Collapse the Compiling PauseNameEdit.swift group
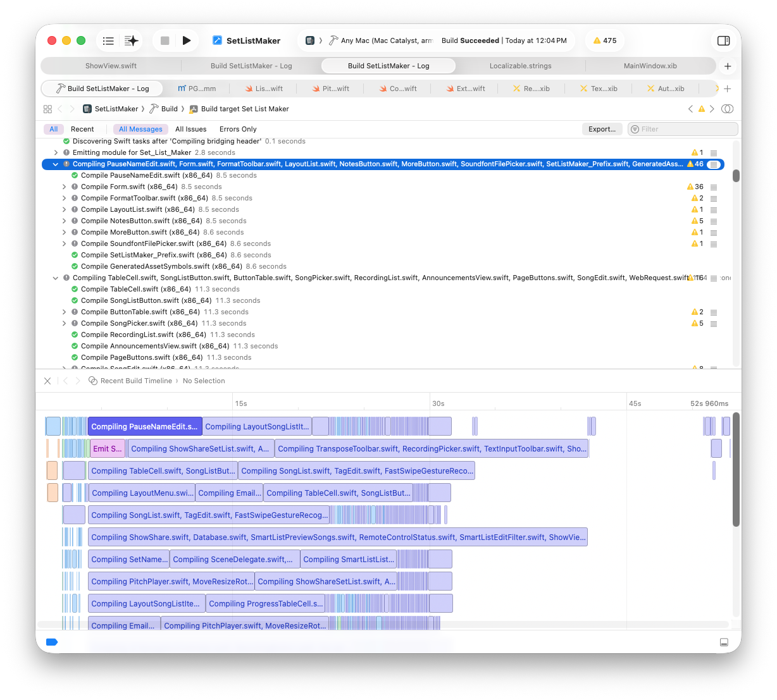 (x=56, y=164)
